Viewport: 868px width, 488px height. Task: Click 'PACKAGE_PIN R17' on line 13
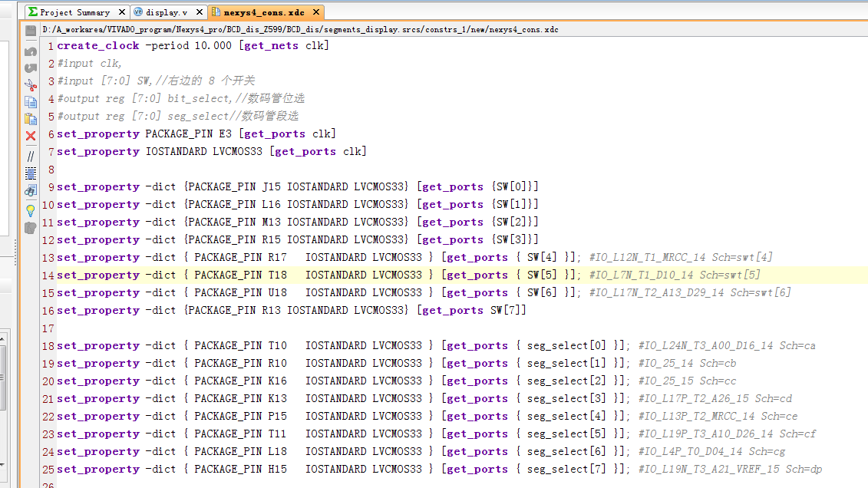click(x=240, y=258)
